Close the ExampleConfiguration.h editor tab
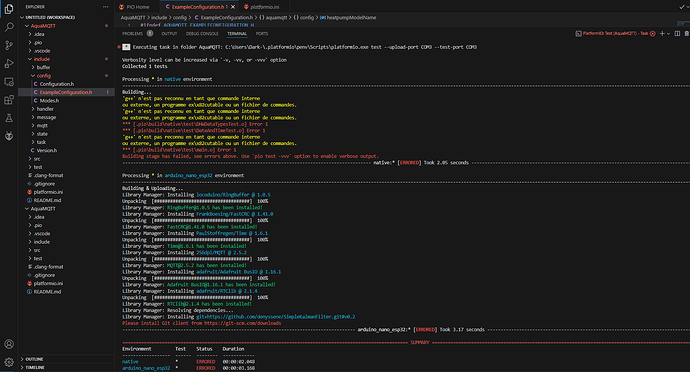Screen dimensions: 690x372 (233, 7)
